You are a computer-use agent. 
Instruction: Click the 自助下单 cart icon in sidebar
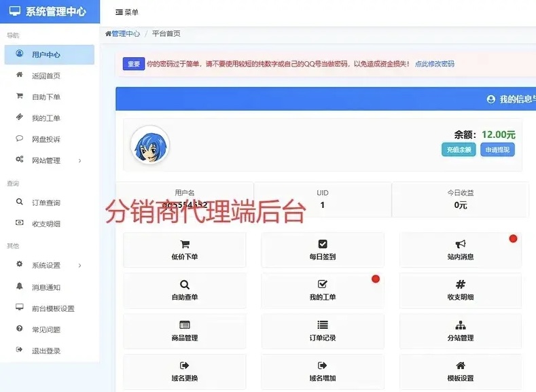(x=20, y=96)
